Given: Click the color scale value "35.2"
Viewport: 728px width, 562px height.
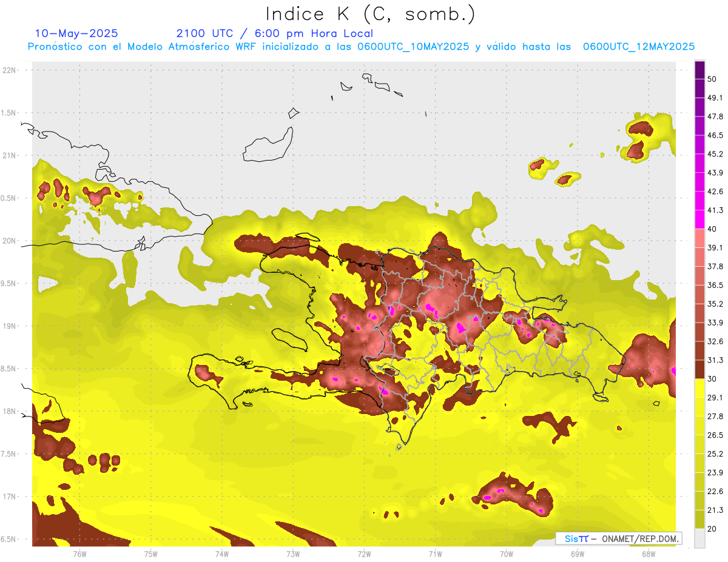Looking at the screenshot, I should tap(715, 304).
